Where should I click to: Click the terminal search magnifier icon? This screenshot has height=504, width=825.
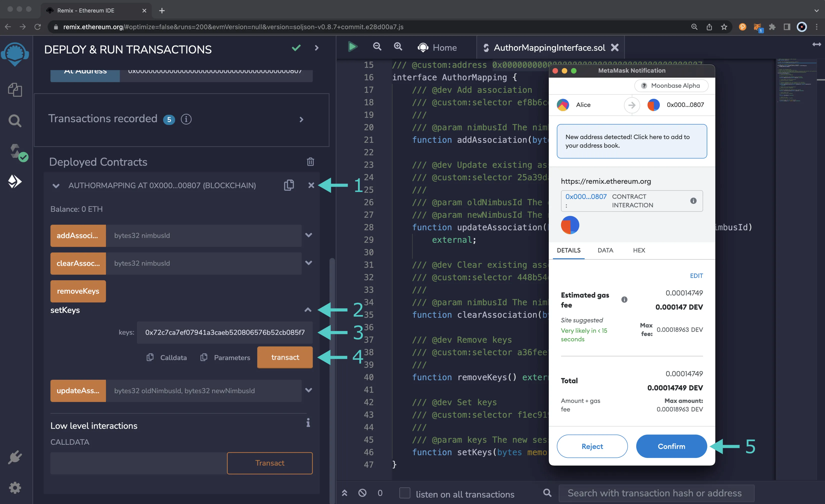coord(547,492)
